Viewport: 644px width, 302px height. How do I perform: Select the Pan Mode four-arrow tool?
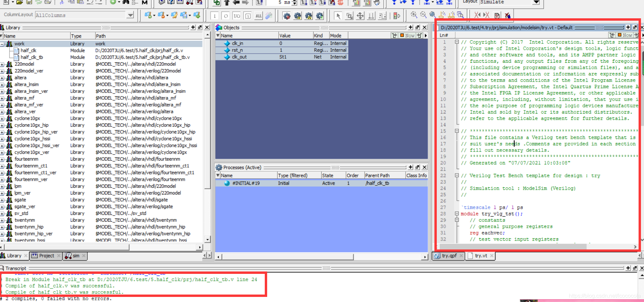(360, 16)
